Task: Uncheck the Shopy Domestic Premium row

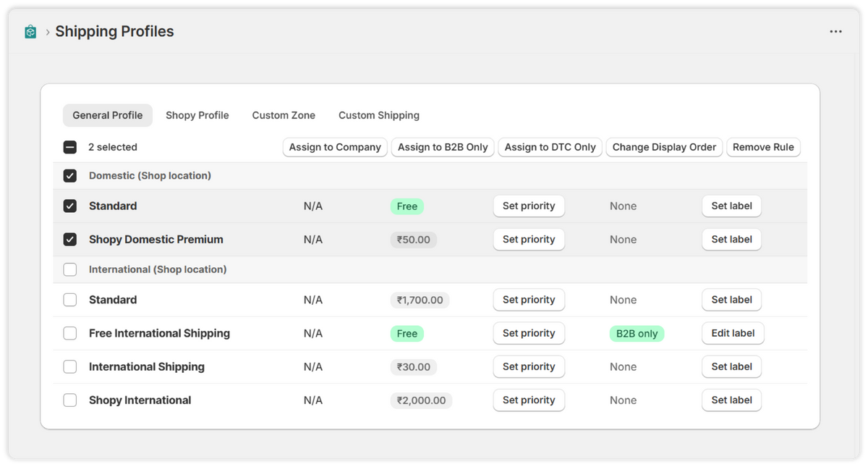Action: click(70, 240)
